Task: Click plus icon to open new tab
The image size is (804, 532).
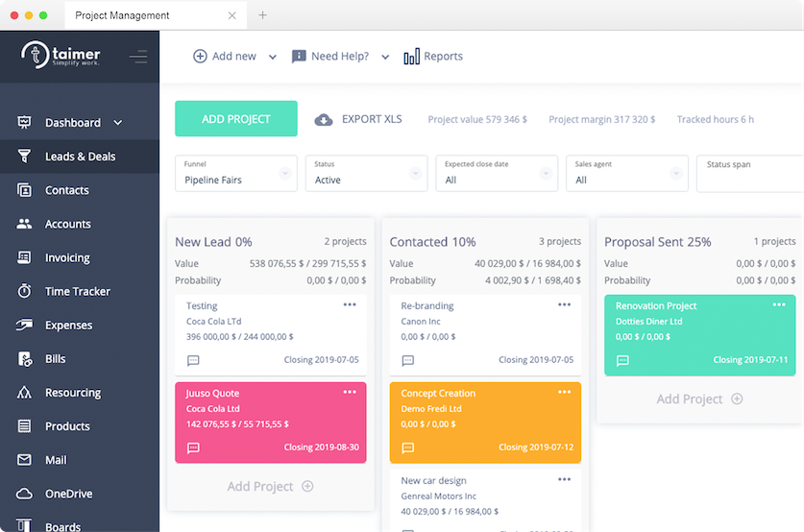Action: pos(263,15)
